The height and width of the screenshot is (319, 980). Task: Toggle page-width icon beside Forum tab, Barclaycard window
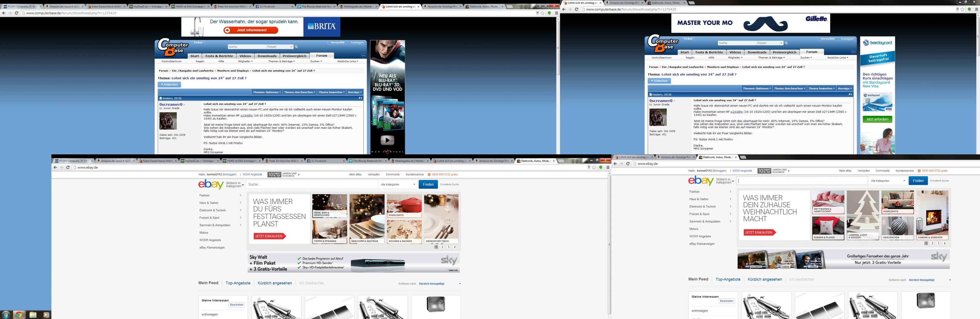pos(853,52)
